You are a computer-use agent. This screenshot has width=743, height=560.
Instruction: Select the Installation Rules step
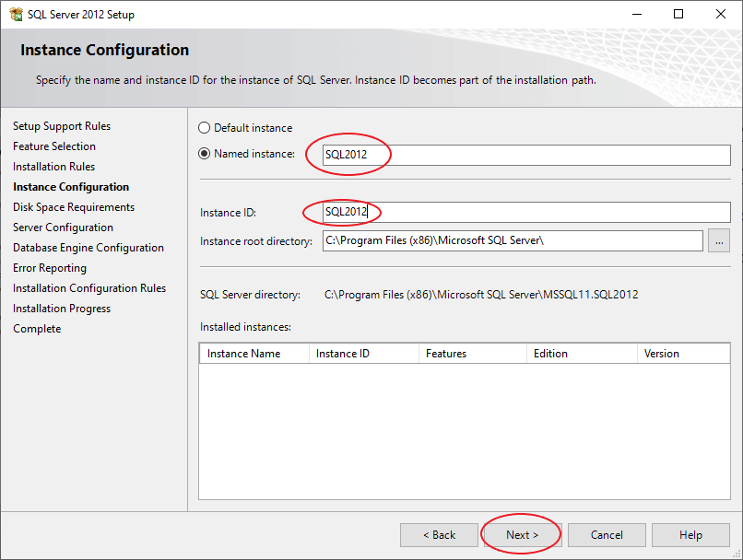pos(53,167)
